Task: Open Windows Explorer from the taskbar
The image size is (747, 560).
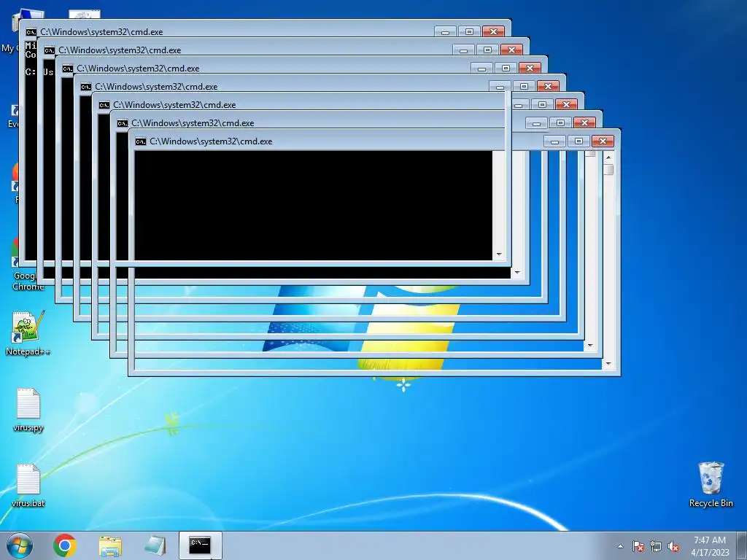Action: tap(110, 545)
